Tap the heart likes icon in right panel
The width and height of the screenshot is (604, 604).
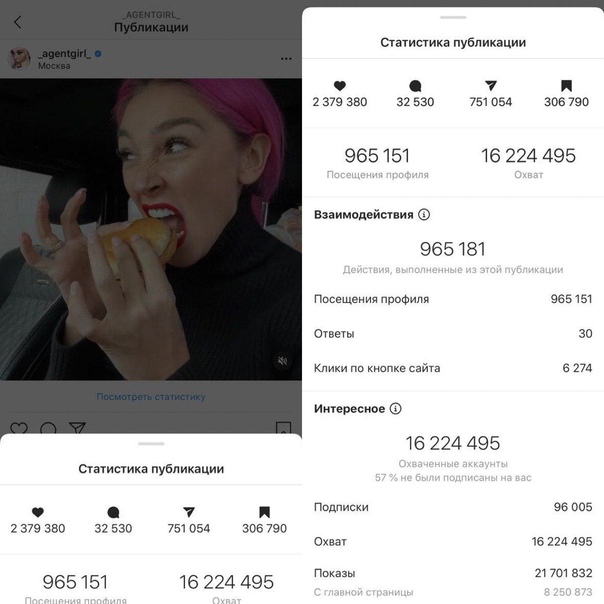(x=339, y=86)
